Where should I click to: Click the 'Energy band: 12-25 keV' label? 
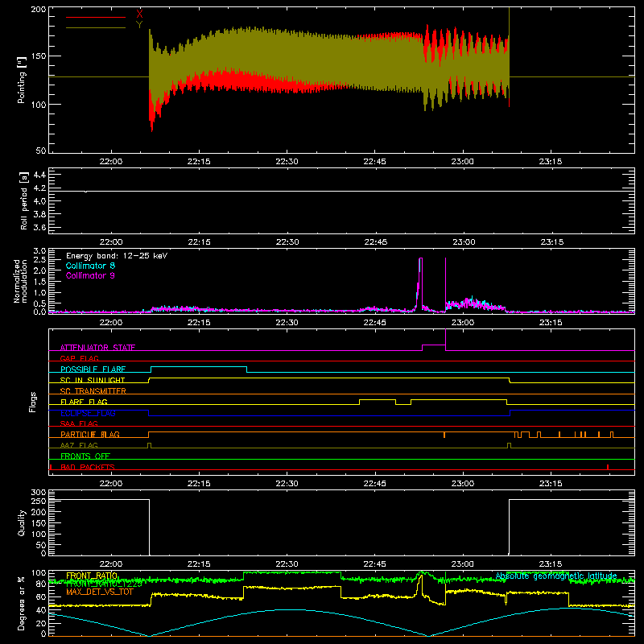117,256
